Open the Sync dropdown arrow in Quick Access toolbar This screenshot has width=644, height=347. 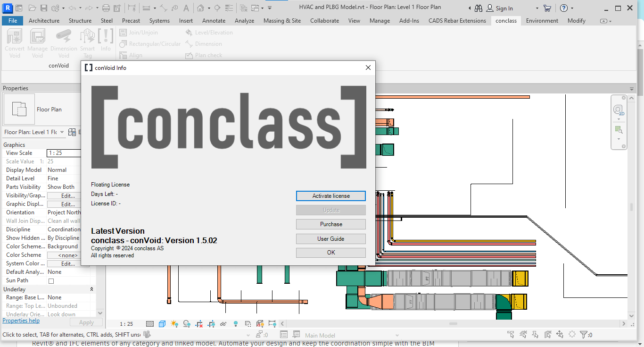coord(63,8)
